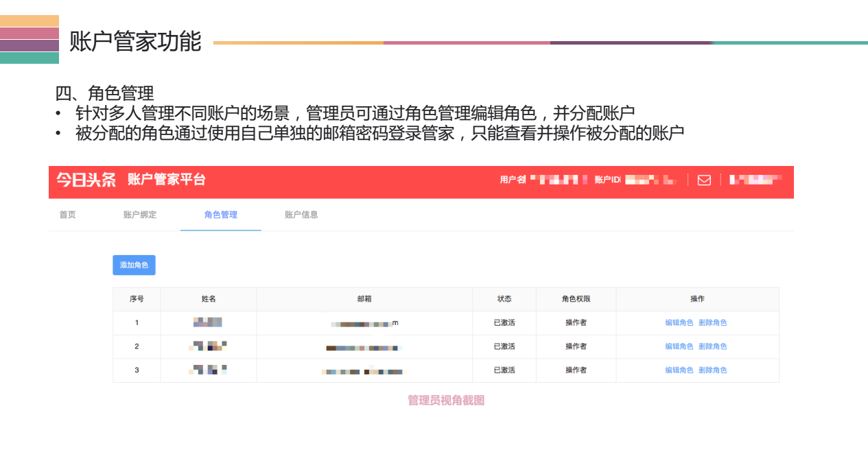Click 删除角色 in the third row

pos(712,370)
